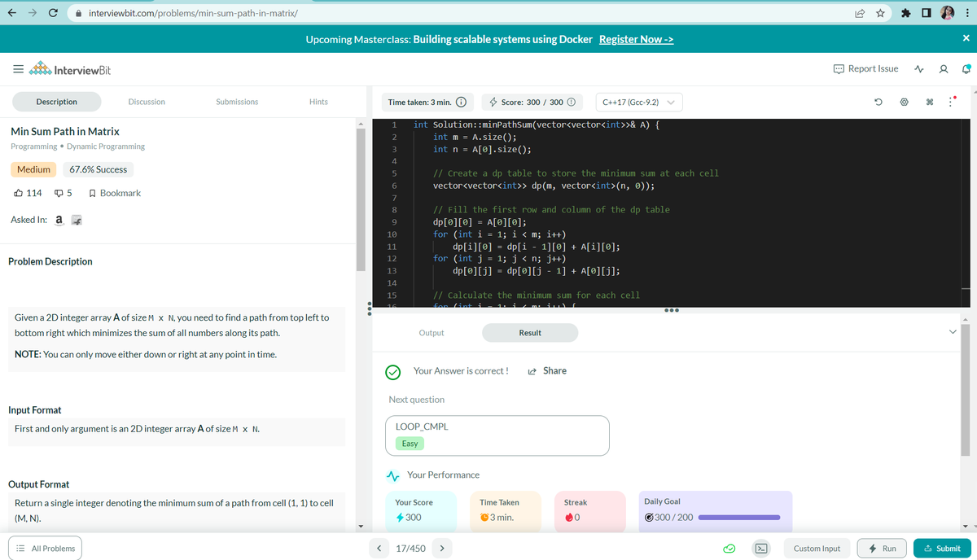Click the 17/450 problem counter
Image resolution: width=977 pixels, height=560 pixels.
coord(410,549)
